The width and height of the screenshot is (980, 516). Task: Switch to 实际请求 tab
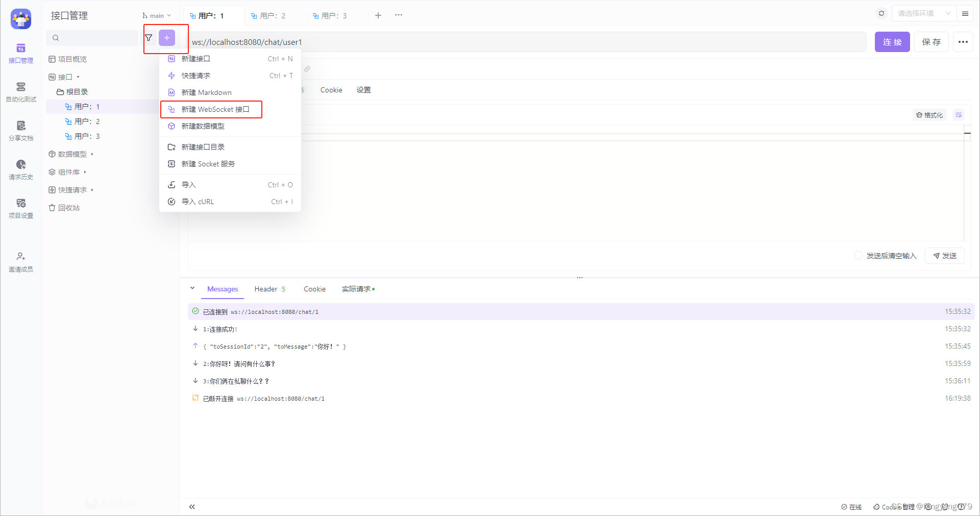(358, 289)
